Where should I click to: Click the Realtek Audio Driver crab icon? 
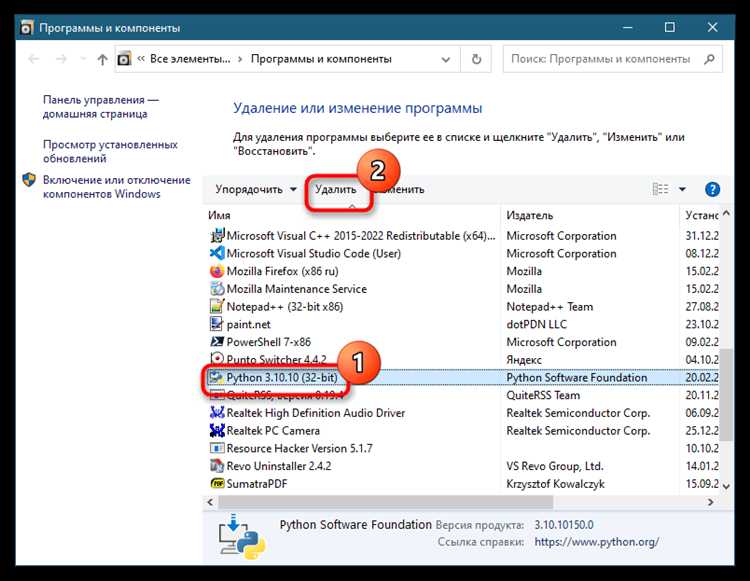[217, 412]
